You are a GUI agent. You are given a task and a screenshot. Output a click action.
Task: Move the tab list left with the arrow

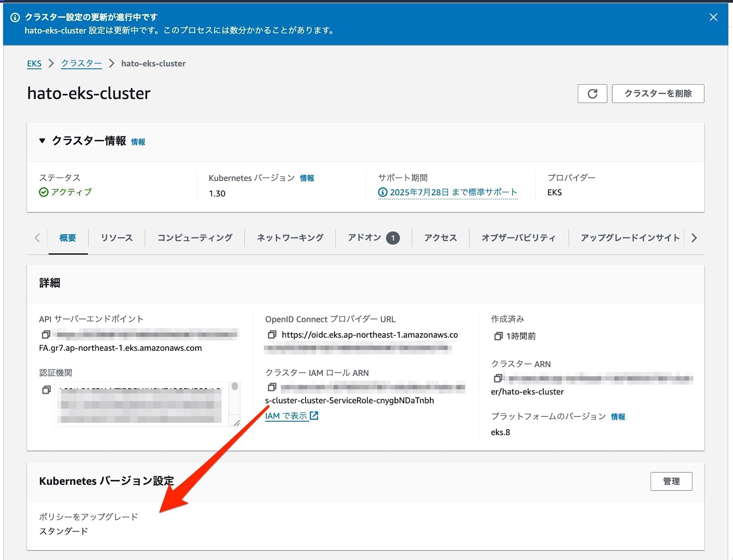tap(37, 238)
